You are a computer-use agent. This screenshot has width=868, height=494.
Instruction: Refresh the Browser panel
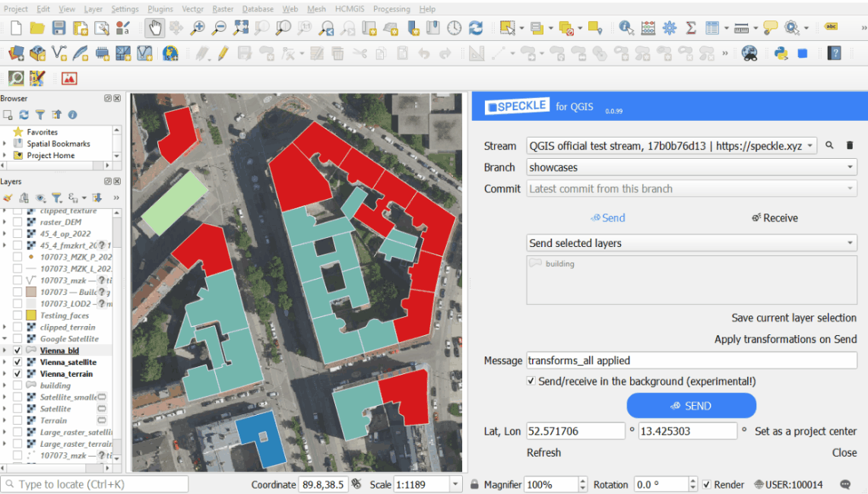coord(24,115)
